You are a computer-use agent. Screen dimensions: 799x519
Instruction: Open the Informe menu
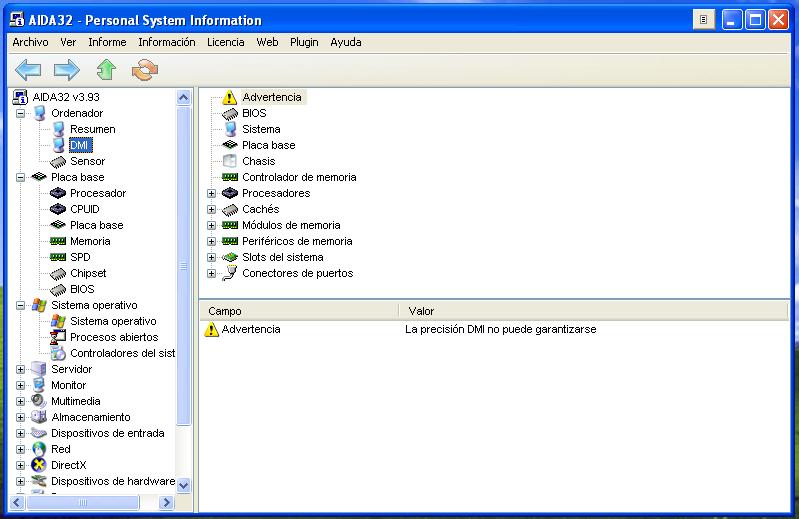tap(107, 42)
